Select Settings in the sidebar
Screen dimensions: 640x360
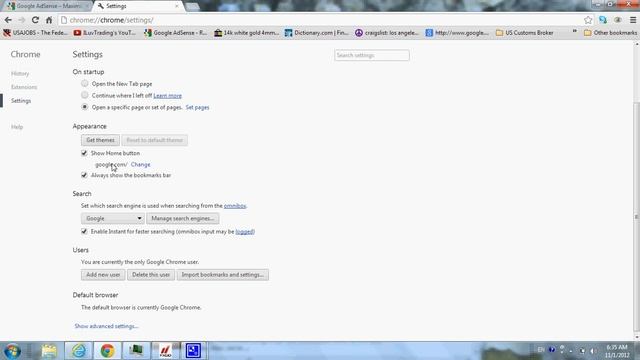tap(21, 100)
